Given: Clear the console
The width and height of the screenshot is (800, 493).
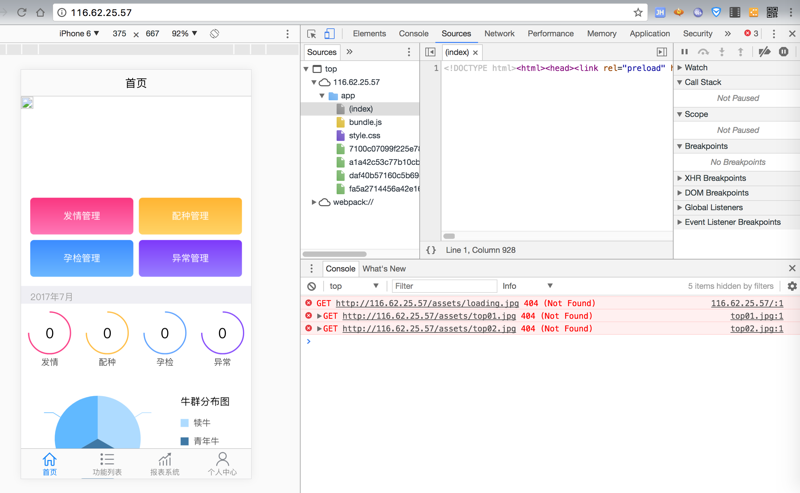Looking at the screenshot, I should (311, 286).
